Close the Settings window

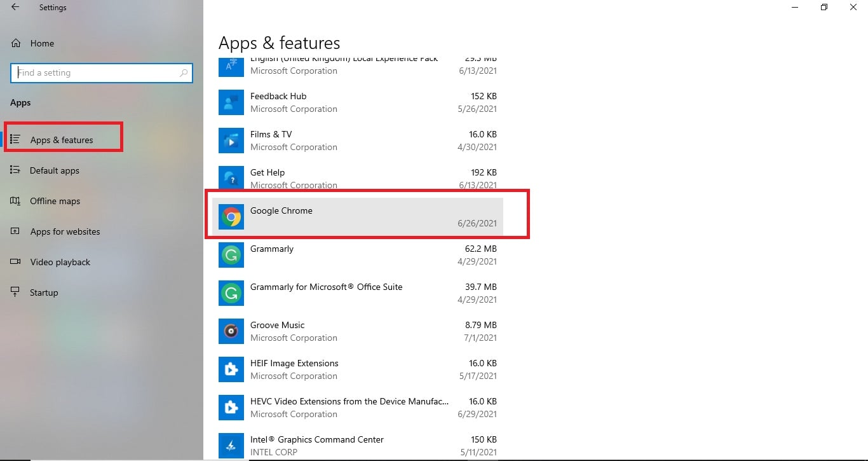(853, 7)
